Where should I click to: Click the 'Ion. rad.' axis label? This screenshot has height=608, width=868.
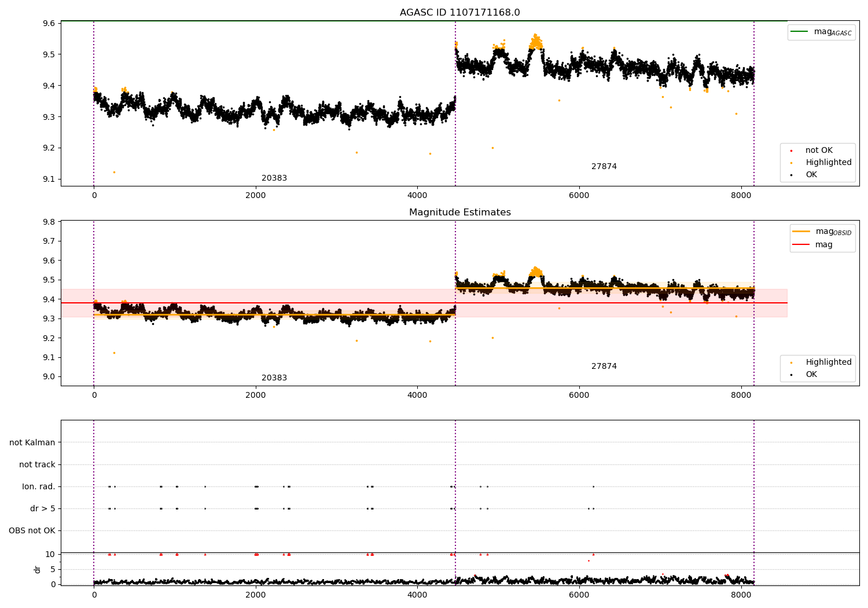39,486
